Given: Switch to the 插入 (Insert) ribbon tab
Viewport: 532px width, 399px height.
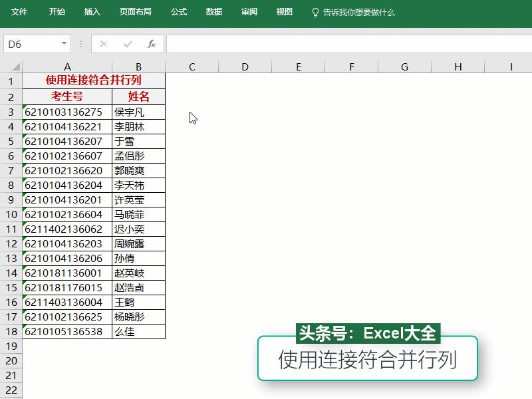Looking at the screenshot, I should coord(92,11).
